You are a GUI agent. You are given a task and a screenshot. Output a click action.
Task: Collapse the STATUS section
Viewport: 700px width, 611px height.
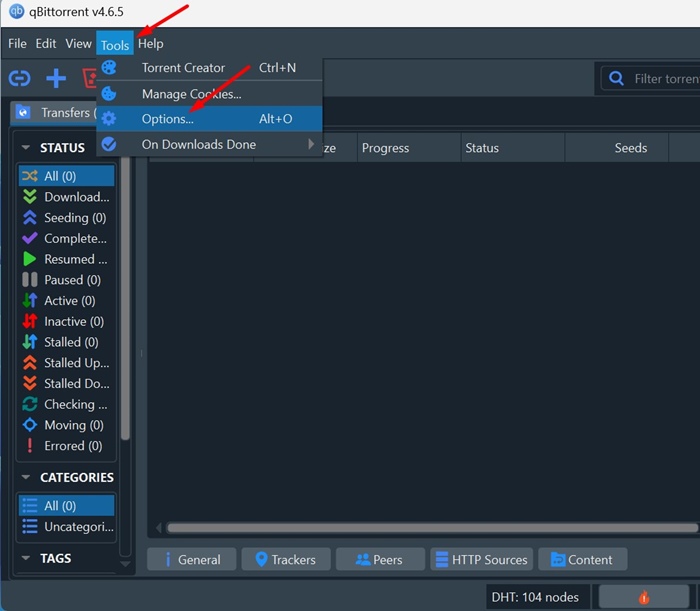tap(26, 147)
